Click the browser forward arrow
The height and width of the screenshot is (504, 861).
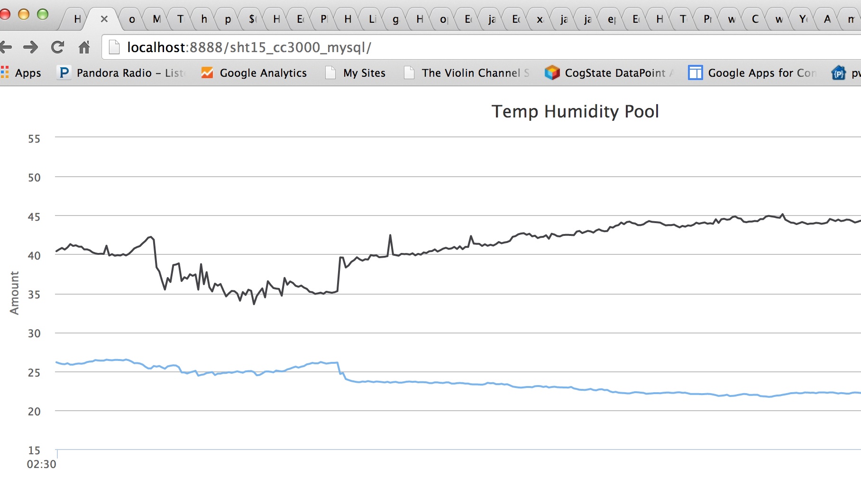31,47
